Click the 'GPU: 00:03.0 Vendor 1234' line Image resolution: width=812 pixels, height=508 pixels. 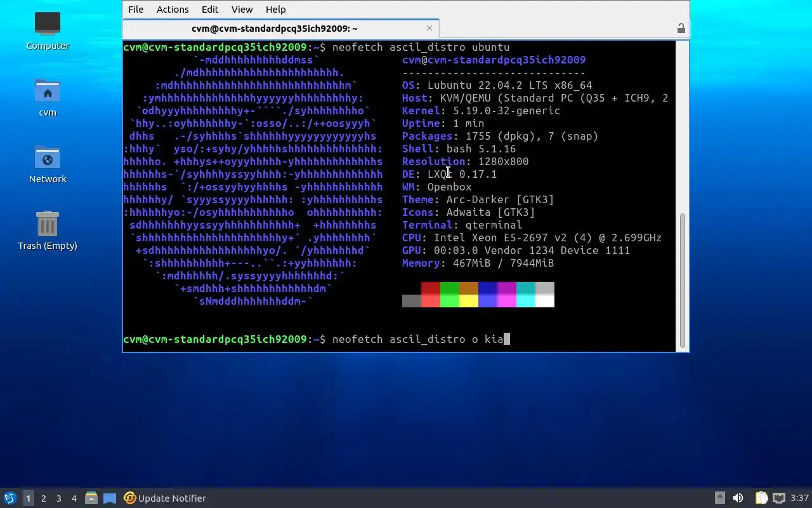(516, 250)
